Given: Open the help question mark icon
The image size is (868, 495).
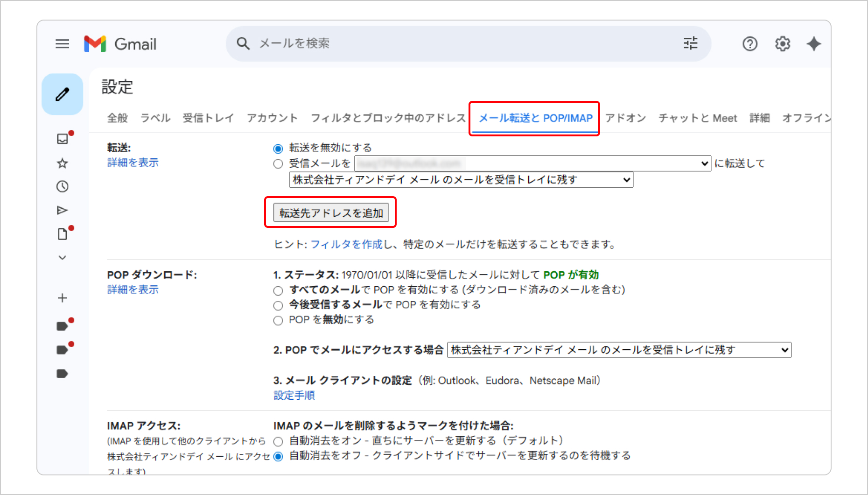Looking at the screenshot, I should pyautogui.click(x=749, y=44).
